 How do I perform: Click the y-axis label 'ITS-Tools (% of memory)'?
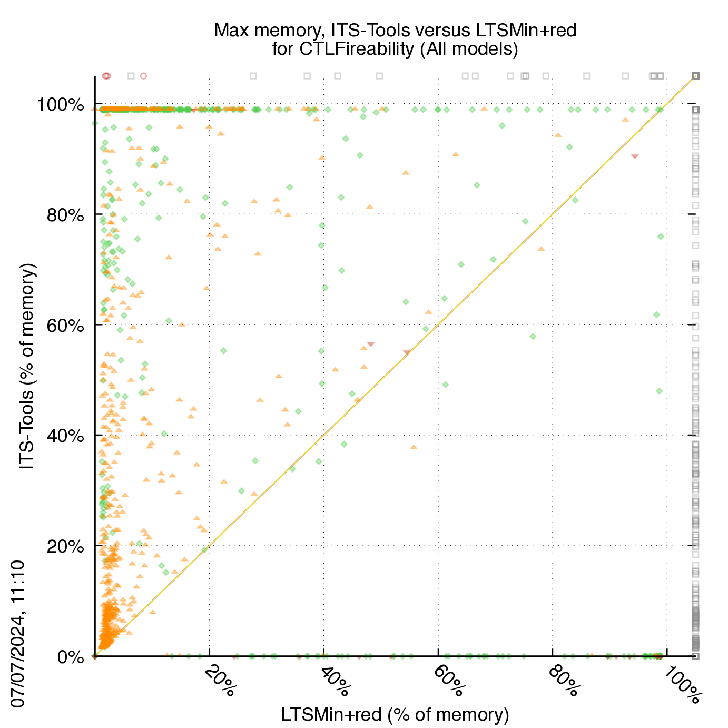point(27,366)
